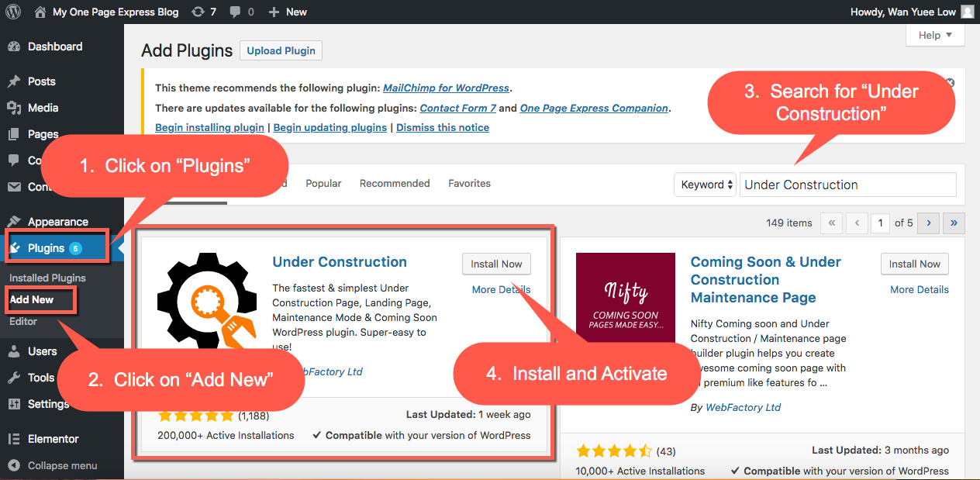Open the New content menu
Viewport: 980px width, 480px height.
click(x=288, y=12)
